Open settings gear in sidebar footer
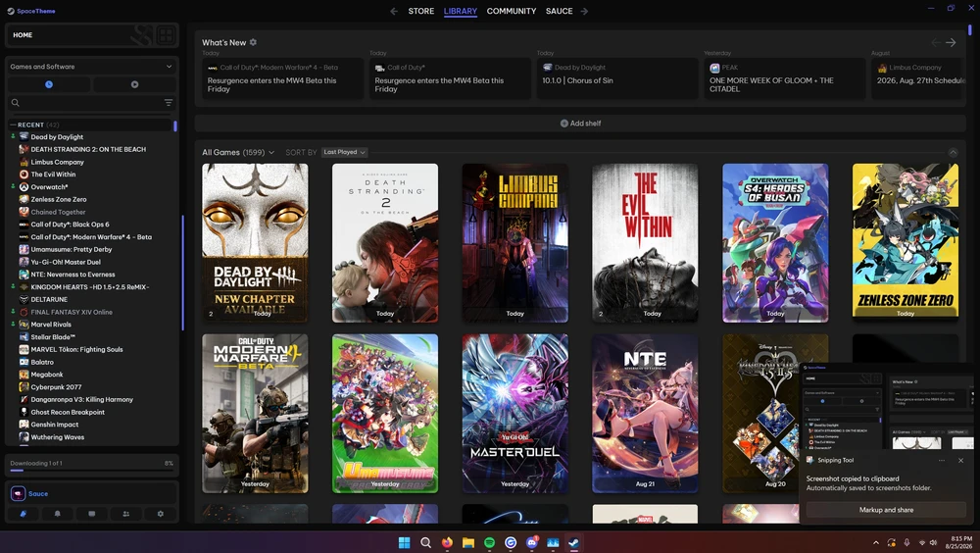This screenshot has width=980, height=553. click(161, 514)
